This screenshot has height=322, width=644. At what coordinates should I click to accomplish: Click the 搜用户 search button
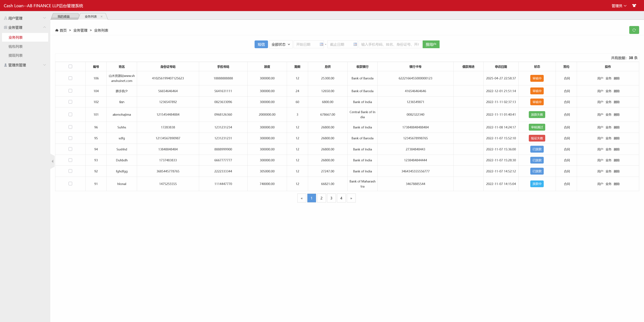431,44
